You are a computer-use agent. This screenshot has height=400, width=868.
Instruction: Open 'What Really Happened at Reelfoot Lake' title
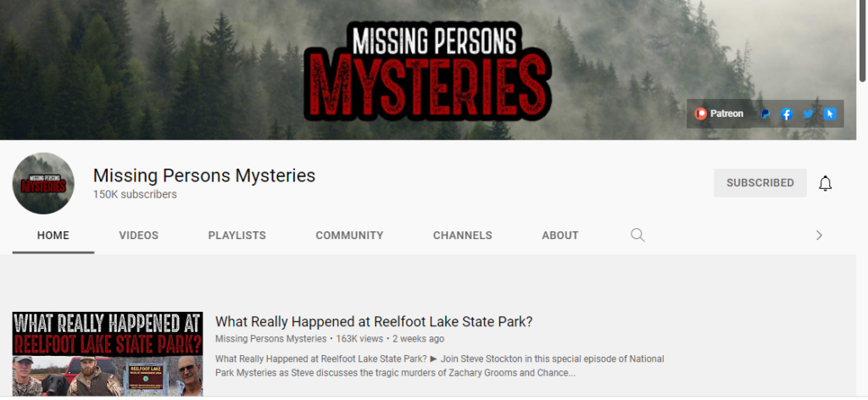[374, 321]
